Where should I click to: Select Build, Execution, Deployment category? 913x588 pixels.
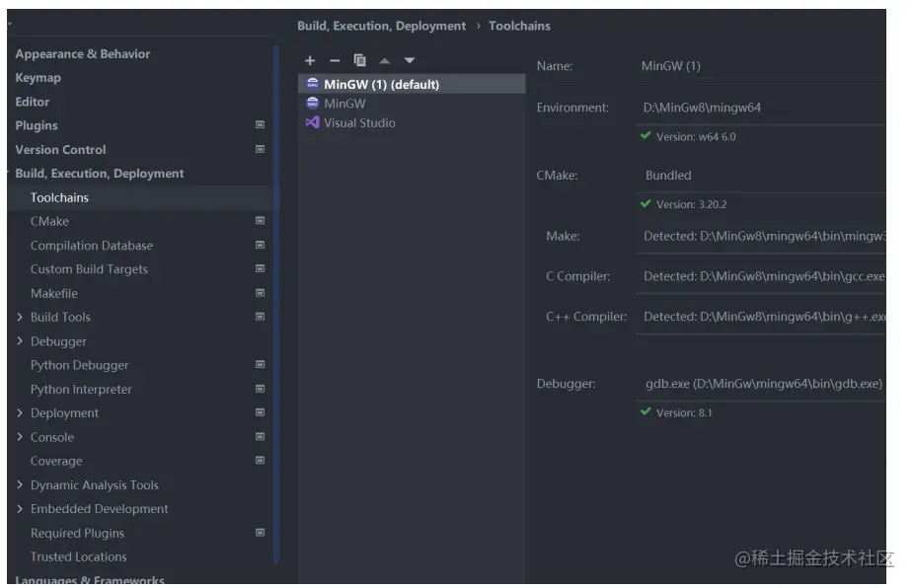(100, 174)
